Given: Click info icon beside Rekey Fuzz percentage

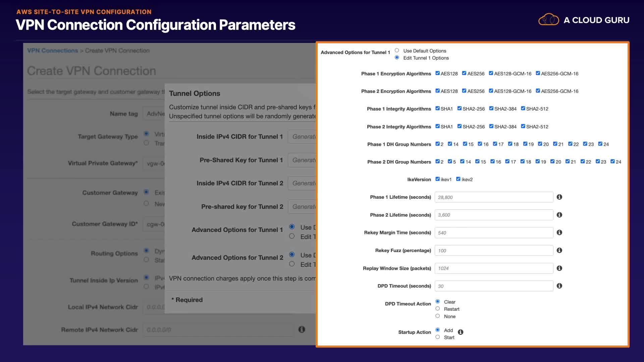Looking at the screenshot, I should pos(559,250).
